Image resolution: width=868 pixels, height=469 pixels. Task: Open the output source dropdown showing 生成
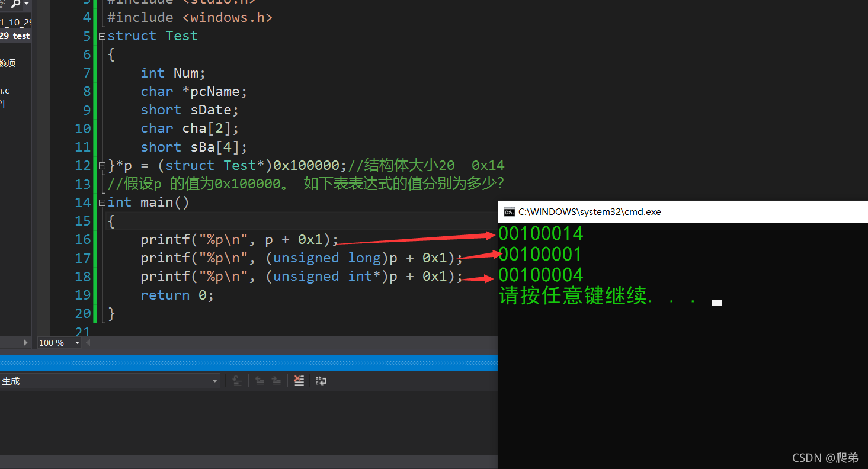110,381
